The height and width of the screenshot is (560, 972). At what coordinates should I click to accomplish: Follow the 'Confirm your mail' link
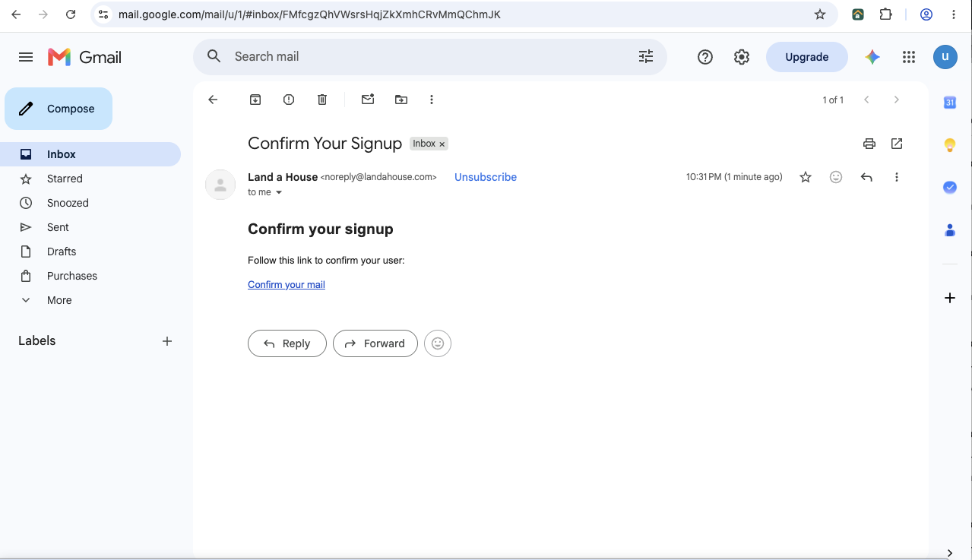(287, 285)
